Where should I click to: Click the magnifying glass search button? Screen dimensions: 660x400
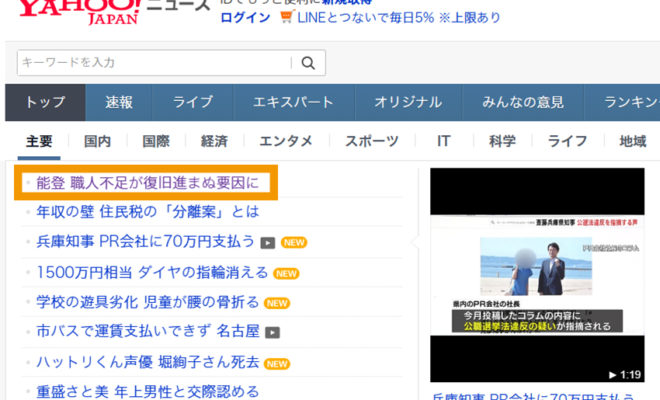point(307,63)
